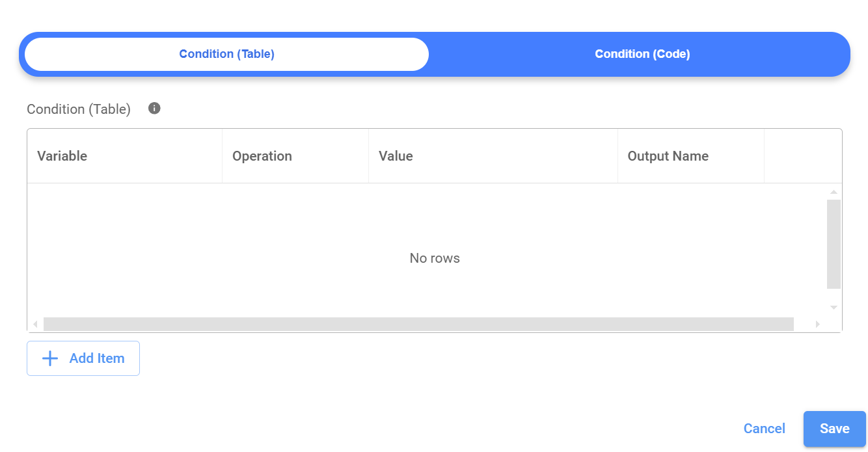Screen dimensions: 868x452
Task: Click the table's horizontal scrollbar thumb
Action: coord(418,324)
